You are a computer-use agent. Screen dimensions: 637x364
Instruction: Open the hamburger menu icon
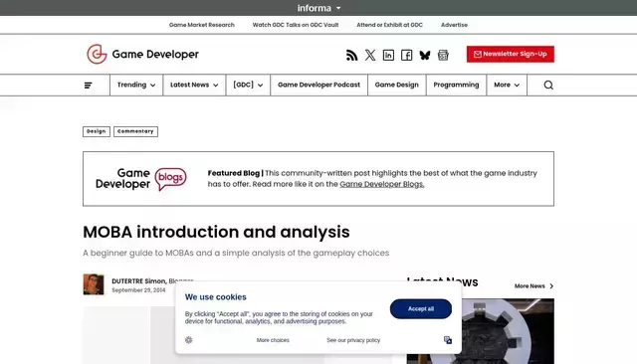tap(89, 86)
